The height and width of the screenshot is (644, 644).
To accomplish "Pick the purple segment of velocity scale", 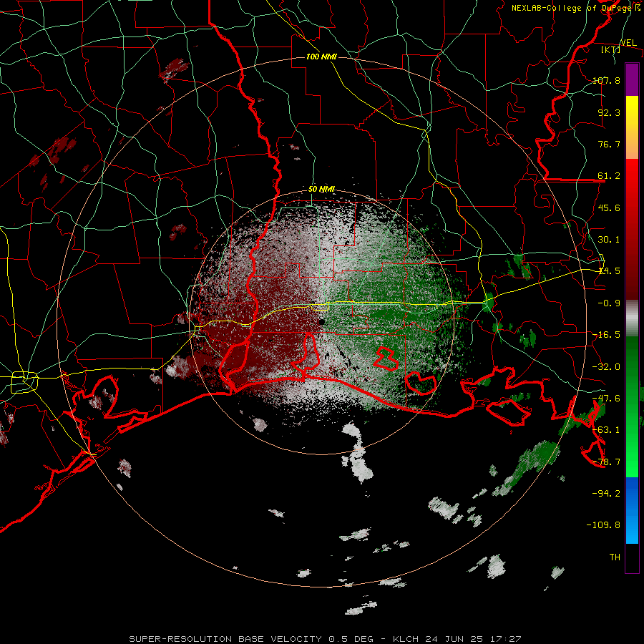I will point(632,79).
